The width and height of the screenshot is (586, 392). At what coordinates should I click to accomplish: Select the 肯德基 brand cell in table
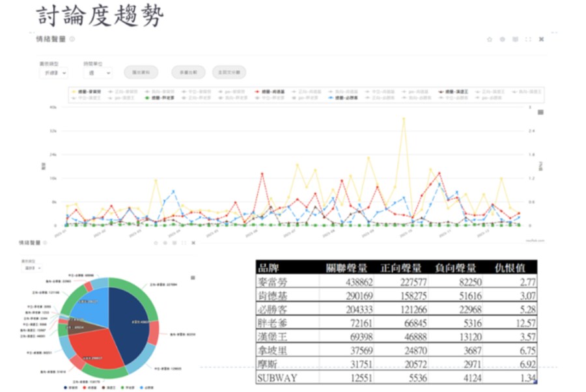point(288,295)
